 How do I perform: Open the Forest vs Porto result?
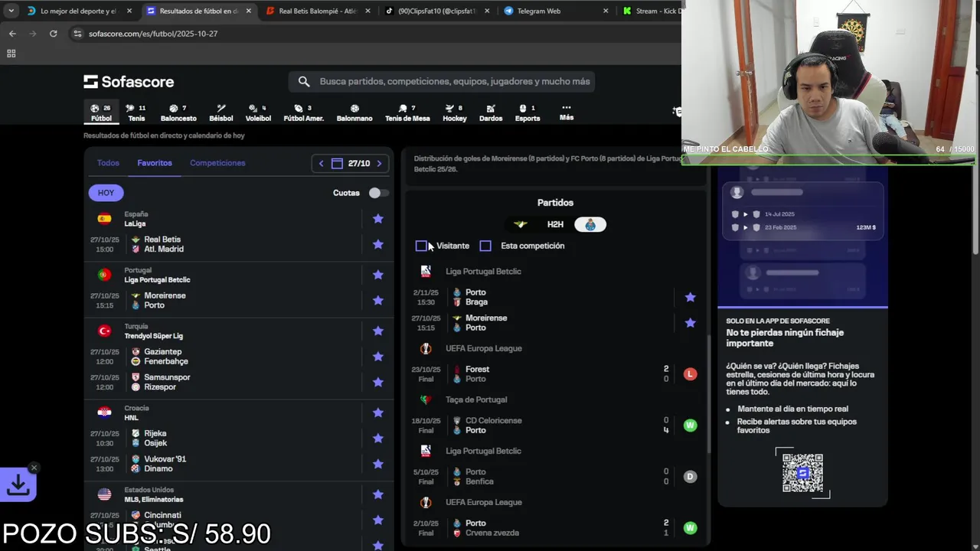(555, 374)
